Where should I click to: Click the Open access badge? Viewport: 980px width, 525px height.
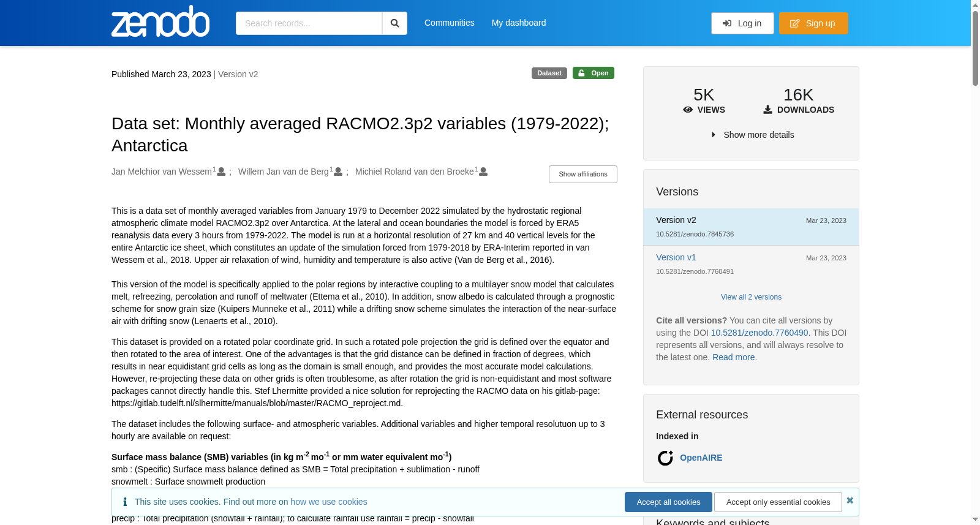[594, 73]
